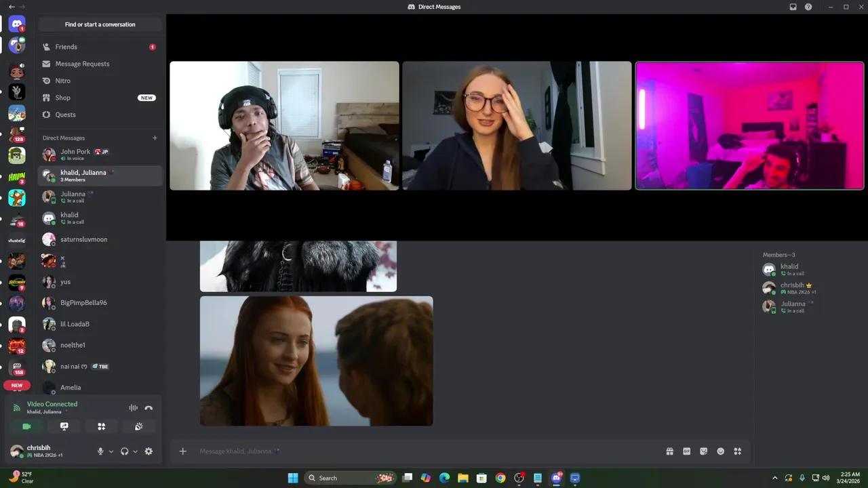Open File Explorer from the taskbar
The width and height of the screenshot is (868, 488).
(x=462, y=478)
